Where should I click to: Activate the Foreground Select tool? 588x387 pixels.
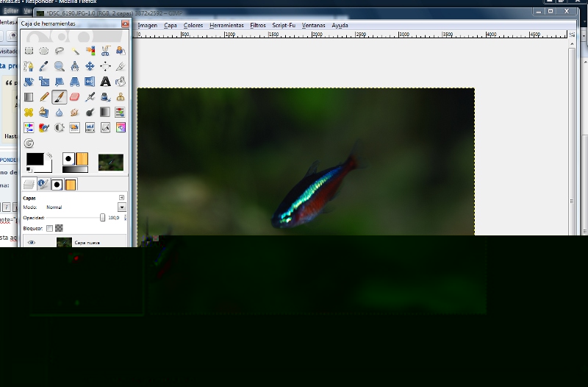121,51
